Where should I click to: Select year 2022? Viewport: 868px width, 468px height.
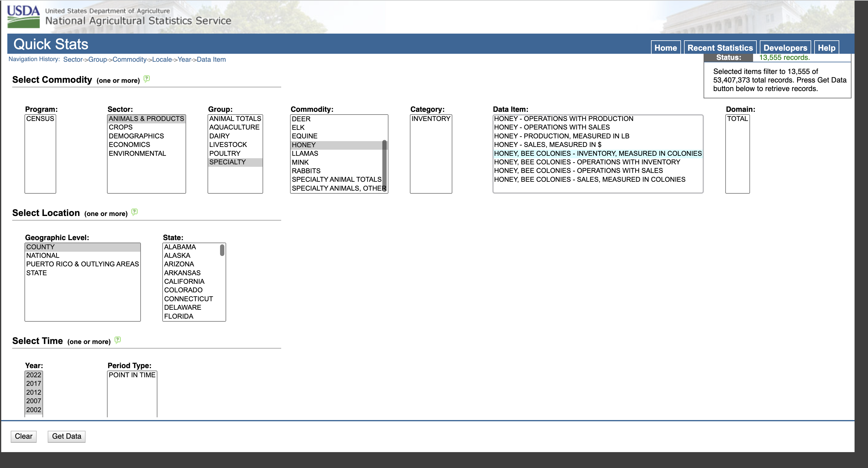pos(34,375)
